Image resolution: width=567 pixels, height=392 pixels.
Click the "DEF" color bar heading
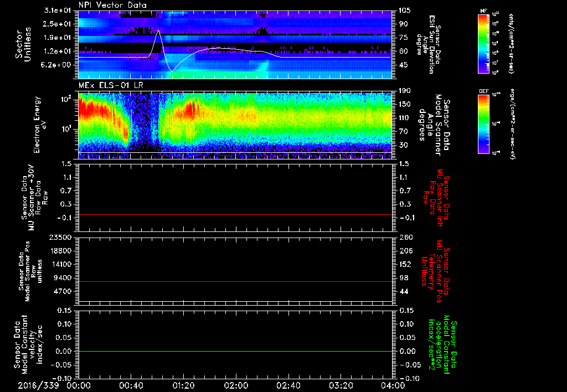[483, 91]
